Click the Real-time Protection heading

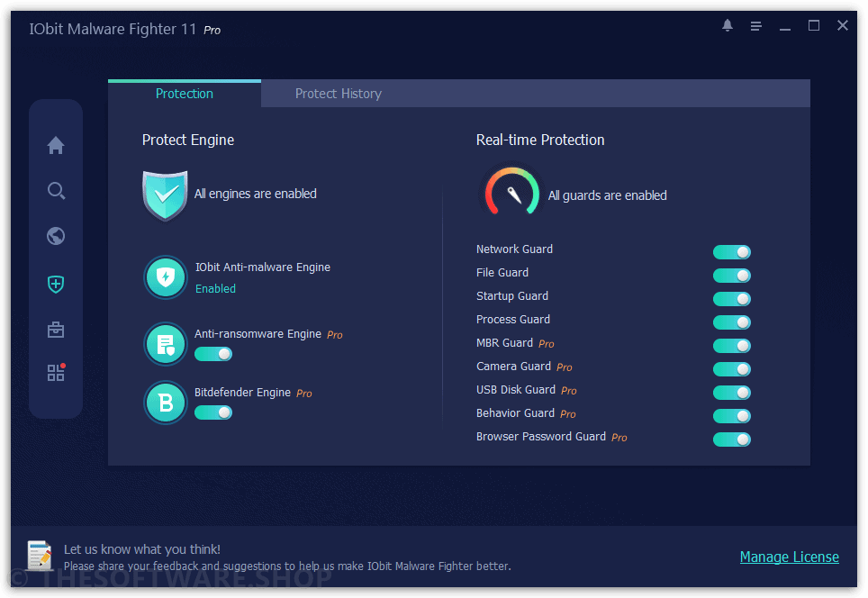pos(540,140)
